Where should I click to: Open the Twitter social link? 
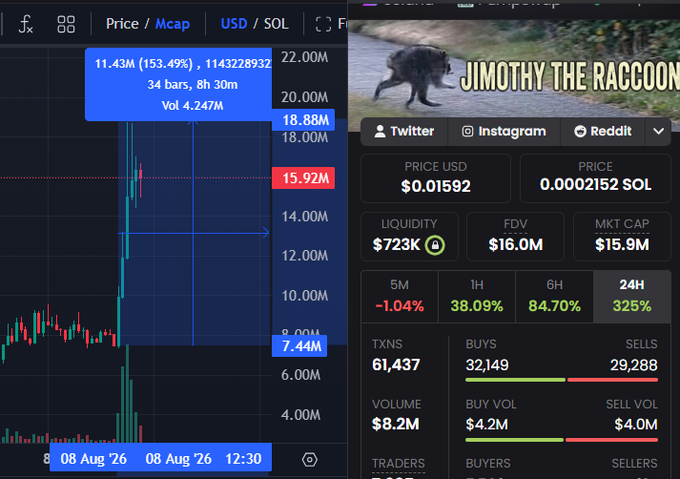(x=404, y=131)
